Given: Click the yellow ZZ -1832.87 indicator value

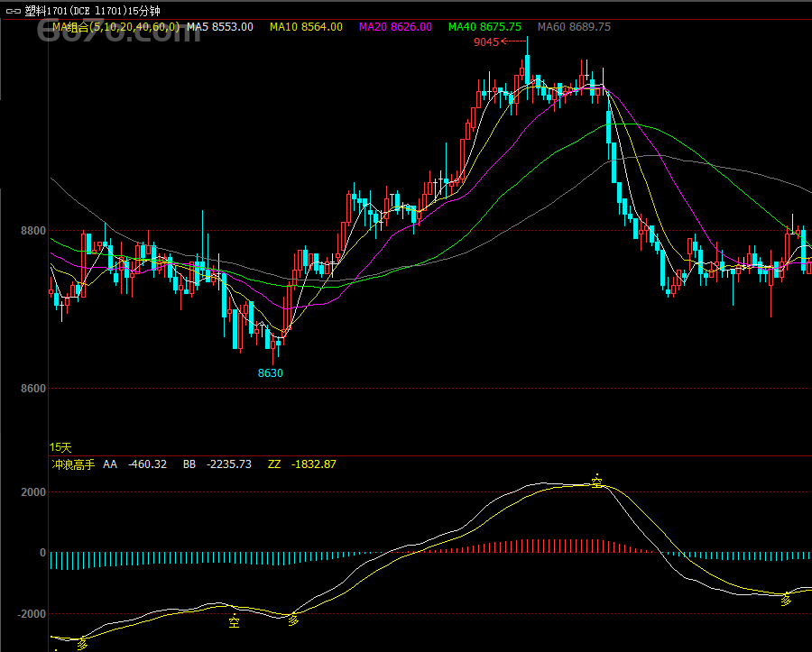Looking at the screenshot, I should [x=301, y=464].
